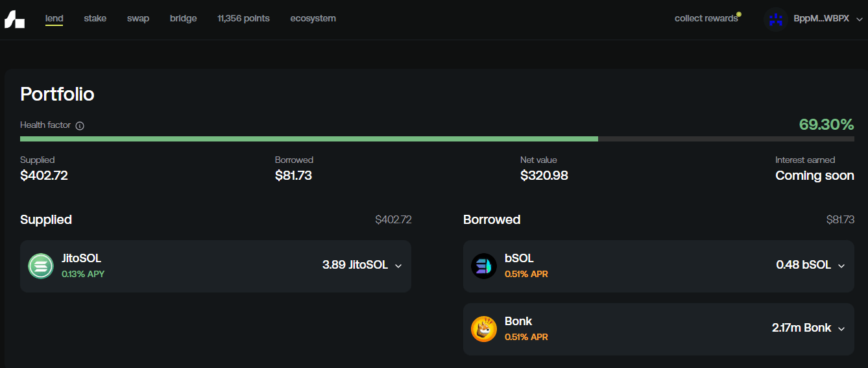Image resolution: width=868 pixels, height=368 pixels.
Task: Click the 69.30% health factor value
Action: [x=826, y=125]
